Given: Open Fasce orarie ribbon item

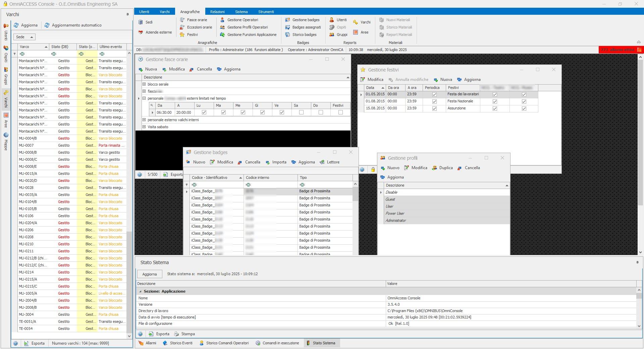Looking at the screenshot, I should (194, 20).
